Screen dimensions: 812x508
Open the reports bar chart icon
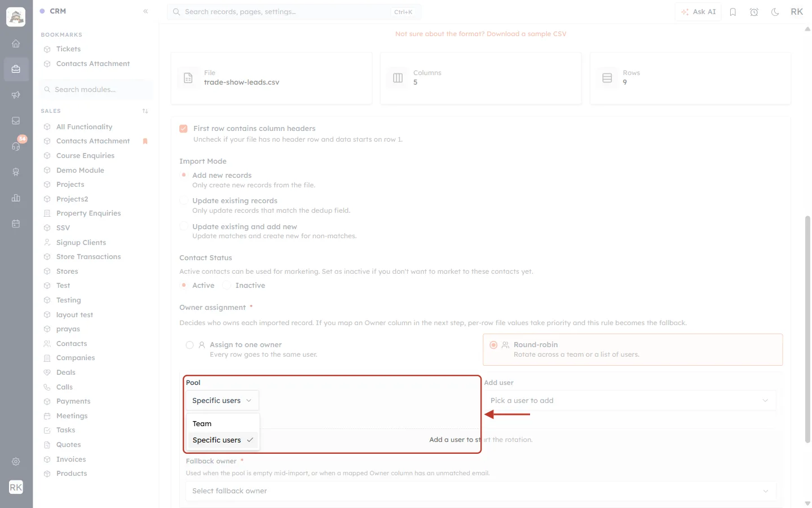pyautogui.click(x=16, y=198)
